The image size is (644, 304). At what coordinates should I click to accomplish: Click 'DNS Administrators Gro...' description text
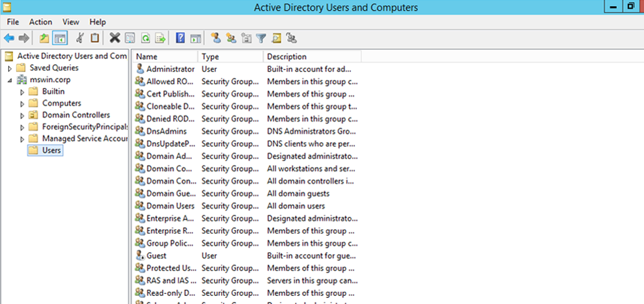point(312,131)
